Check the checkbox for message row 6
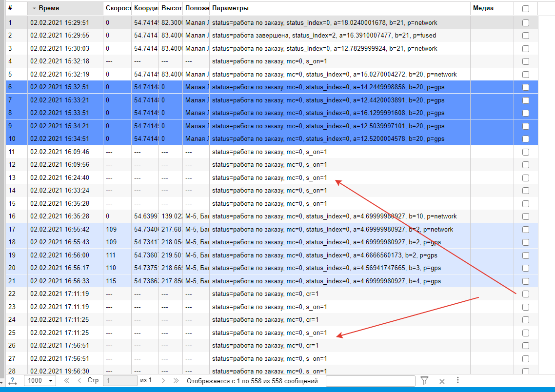Screen dimensions: 555x392 click(x=525, y=87)
